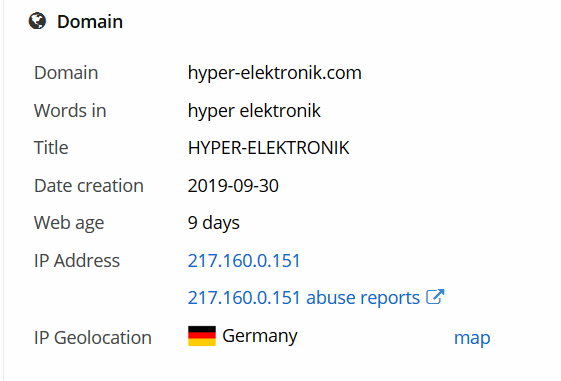
Task: Click the Web age row label
Action: click(x=69, y=223)
